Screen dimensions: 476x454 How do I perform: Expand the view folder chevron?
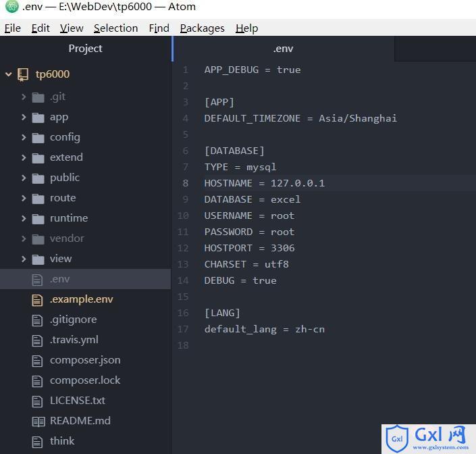click(x=24, y=259)
